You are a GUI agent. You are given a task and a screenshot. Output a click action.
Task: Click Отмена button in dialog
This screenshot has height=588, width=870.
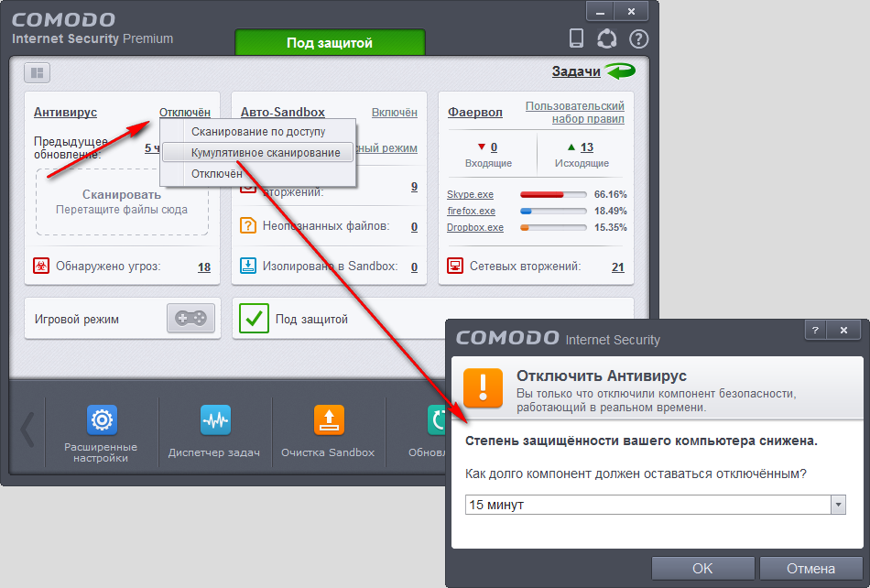click(810, 569)
